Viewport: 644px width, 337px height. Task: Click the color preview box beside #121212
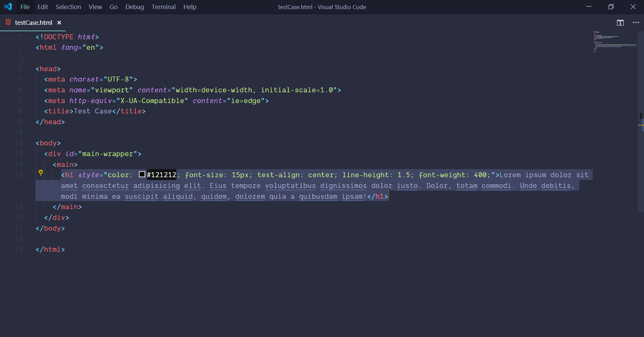point(142,174)
